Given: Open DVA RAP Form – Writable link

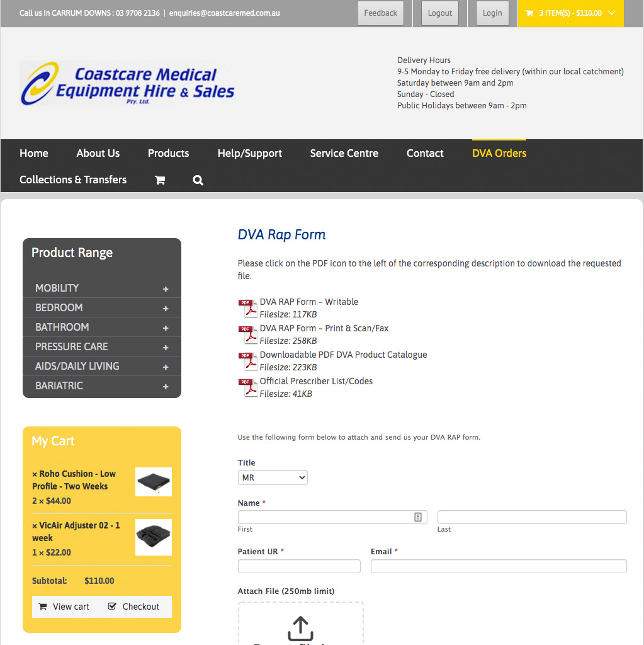Looking at the screenshot, I should click(309, 302).
